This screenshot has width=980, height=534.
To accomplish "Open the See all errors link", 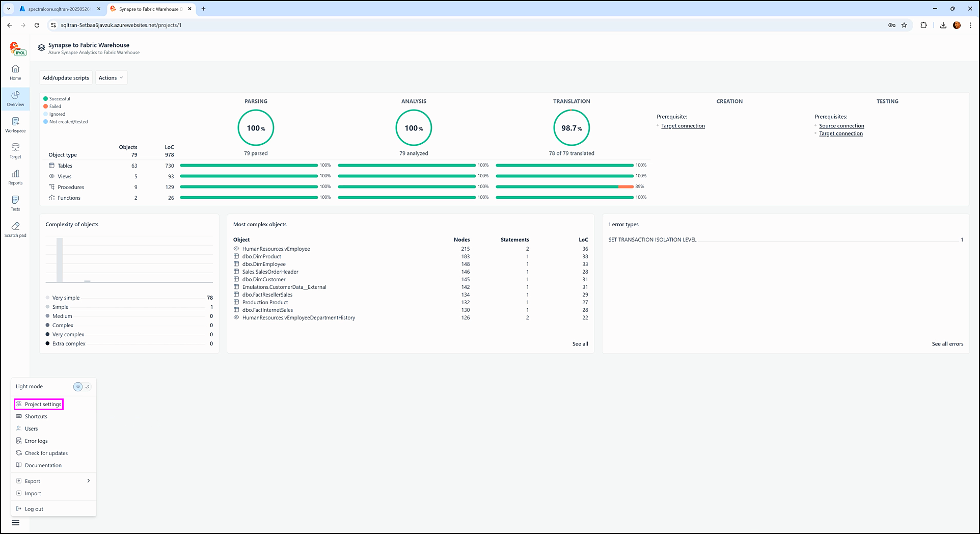I will (x=947, y=344).
